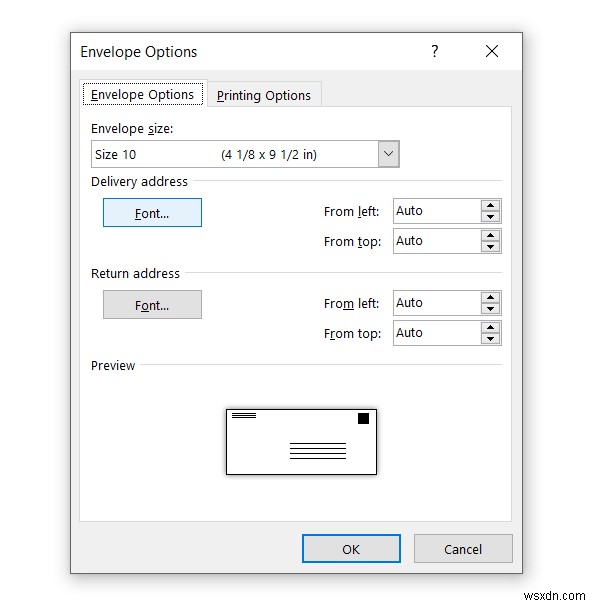Increase Return address From left value
The image size is (597, 606).
(491, 297)
